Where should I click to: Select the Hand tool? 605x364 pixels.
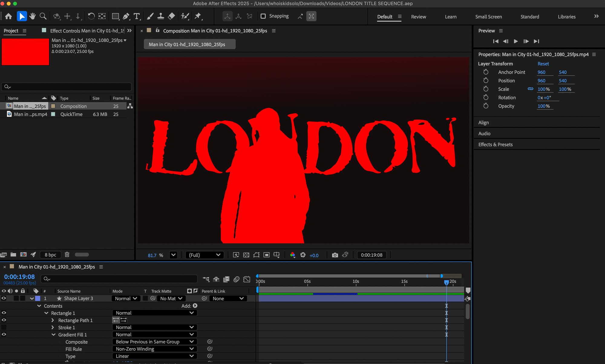tap(32, 16)
